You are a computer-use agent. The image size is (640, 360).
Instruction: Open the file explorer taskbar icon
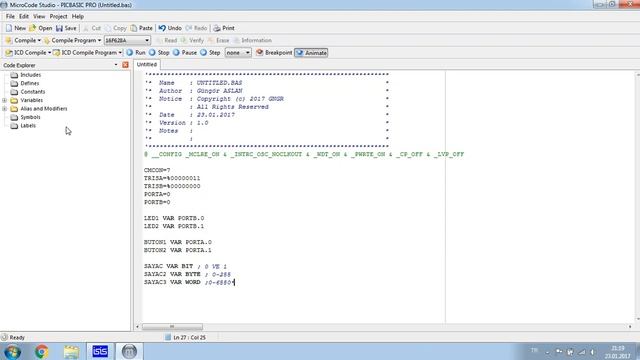pos(71,351)
